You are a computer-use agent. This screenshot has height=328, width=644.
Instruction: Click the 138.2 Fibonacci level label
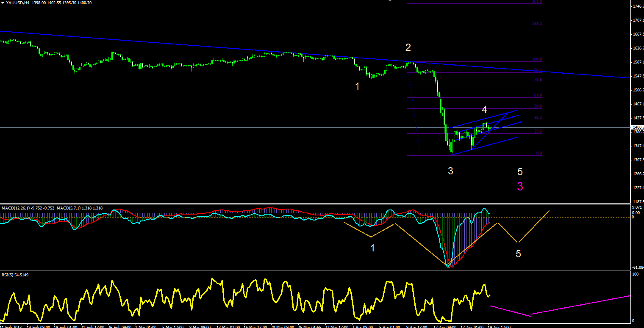537,24
